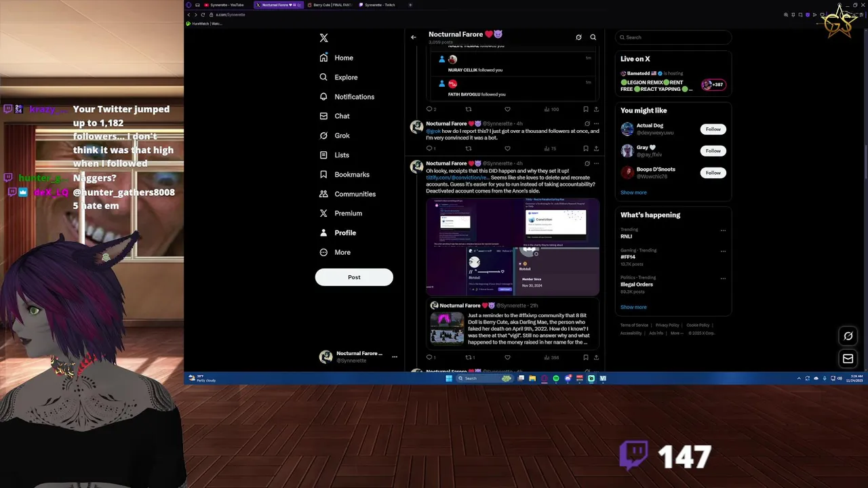Image resolution: width=868 pixels, height=488 pixels.
Task: Like the @grok report post
Action: click(507, 148)
